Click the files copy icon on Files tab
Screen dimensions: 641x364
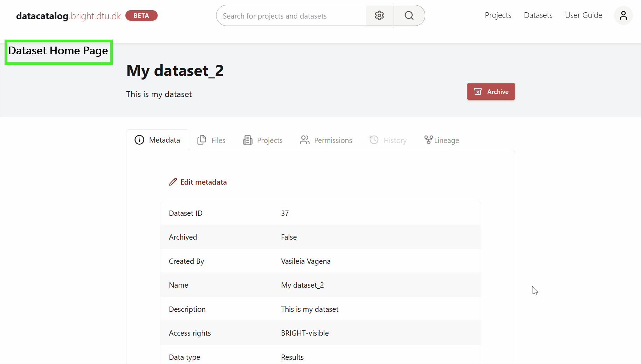201,140
